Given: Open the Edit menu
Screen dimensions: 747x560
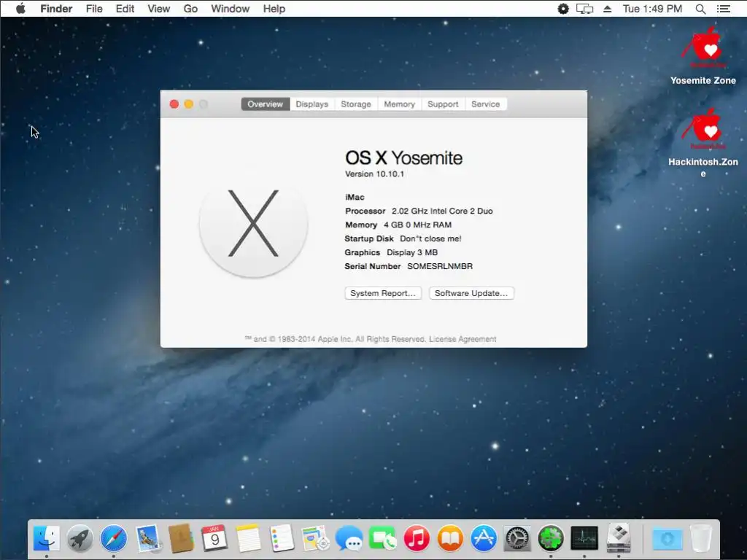Looking at the screenshot, I should 125,9.
